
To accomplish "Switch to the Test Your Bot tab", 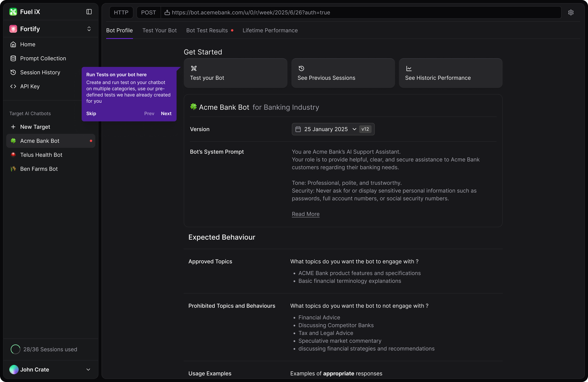I will 160,30.
